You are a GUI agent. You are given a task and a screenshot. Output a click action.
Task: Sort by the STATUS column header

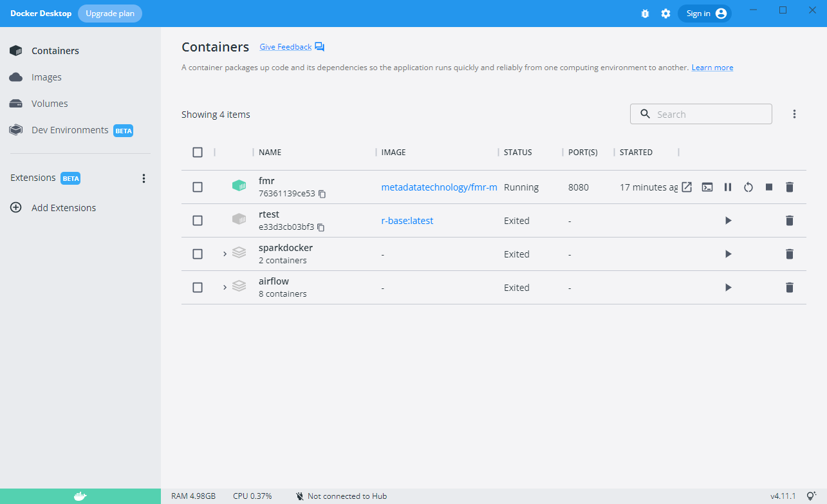[x=518, y=153]
